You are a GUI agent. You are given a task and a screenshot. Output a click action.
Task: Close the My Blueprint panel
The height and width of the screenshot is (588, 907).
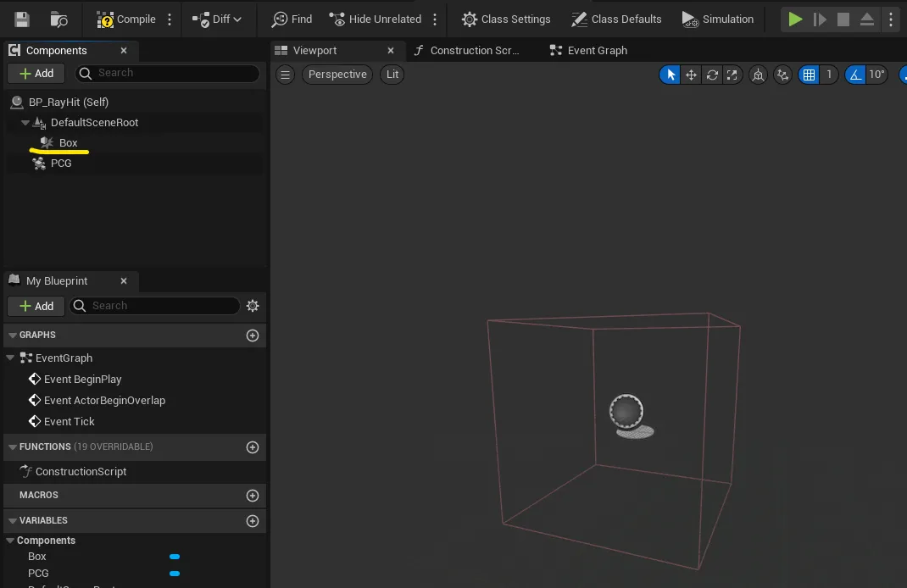123,281
